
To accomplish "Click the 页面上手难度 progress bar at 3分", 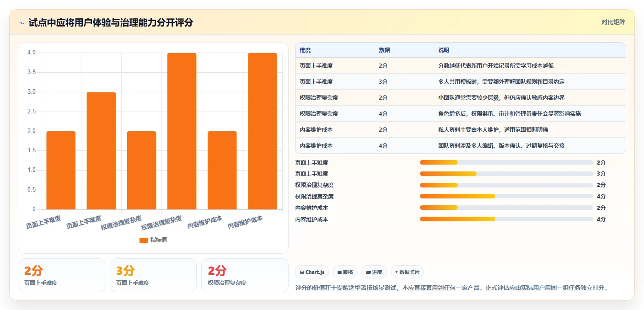I will click(x=506, y=174).
